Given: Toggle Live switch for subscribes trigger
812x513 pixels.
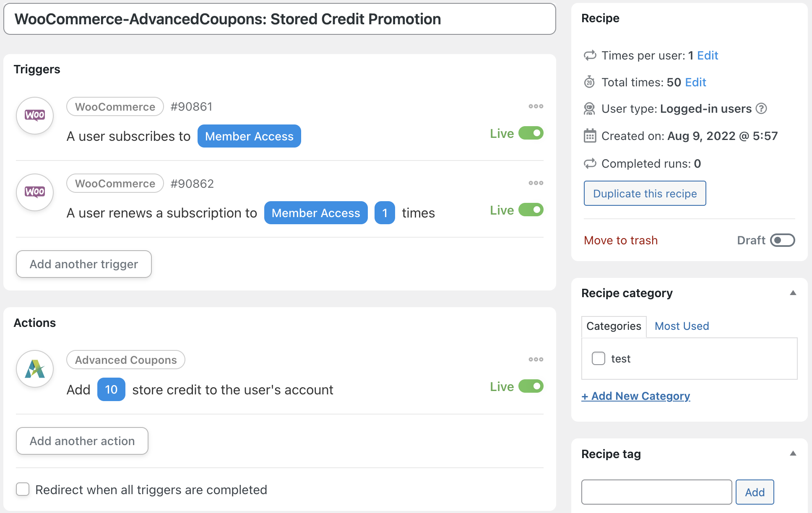Looking at the screenshot, I should [x=531, y=133].
